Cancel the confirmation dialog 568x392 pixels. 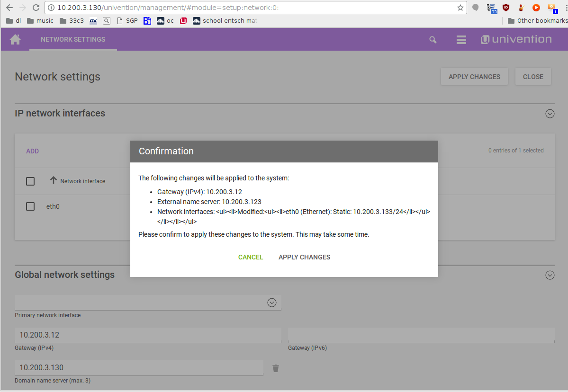point(251,257)
